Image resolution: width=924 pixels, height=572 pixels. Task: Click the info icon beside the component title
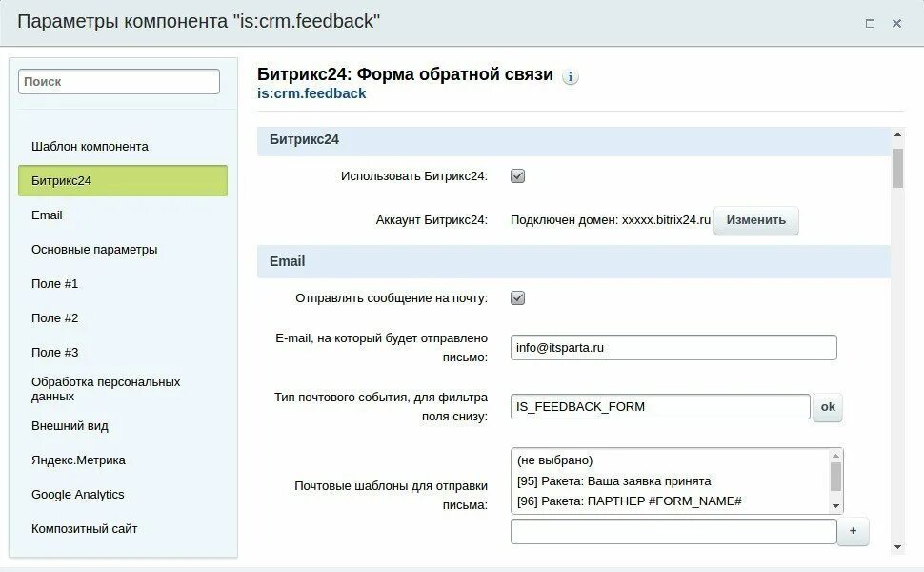570,77
